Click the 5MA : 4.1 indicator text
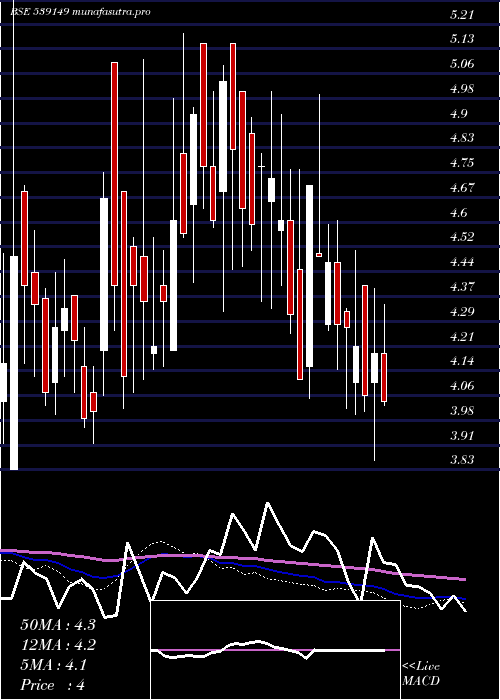Viewport: 500px width, 700px height. pos(54,665)
